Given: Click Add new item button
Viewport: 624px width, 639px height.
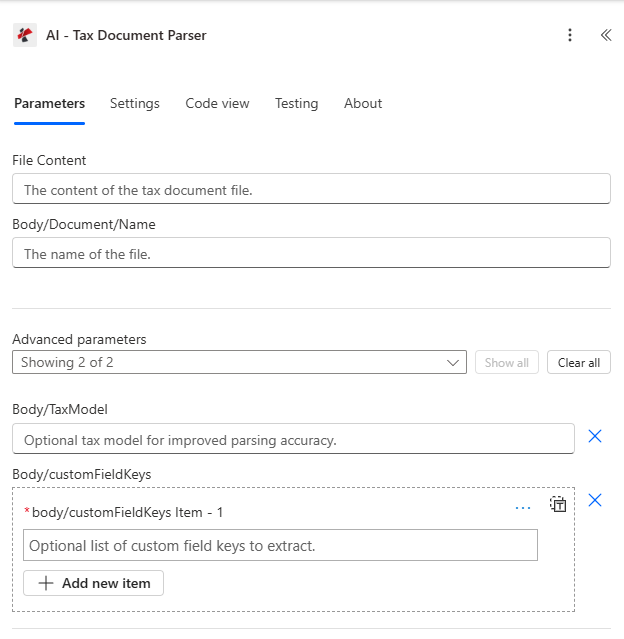Looking at the screenshot, I should pyautogui.click(x=93, y=583).
